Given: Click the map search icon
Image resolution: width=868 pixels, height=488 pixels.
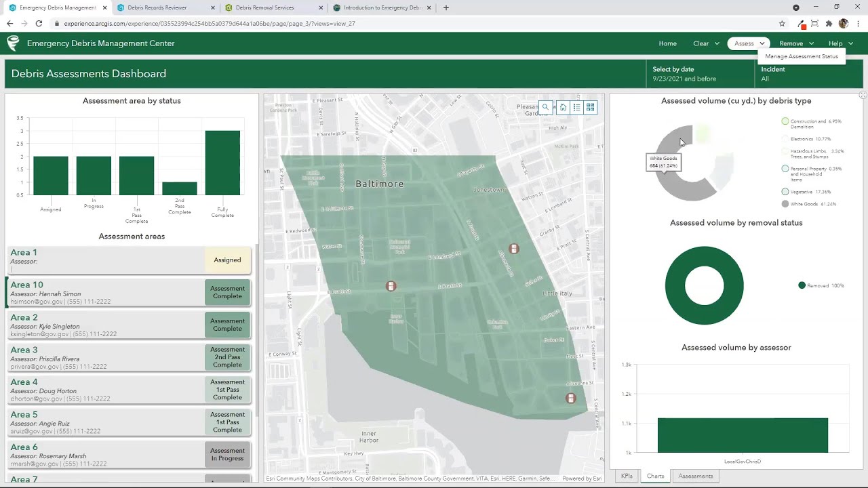Looking at the screenshot, I should coord(545,107).
